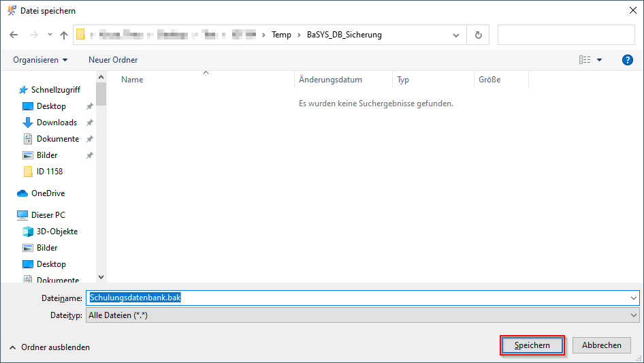The image size is (644, 363).
Task: Click the Speichern button
Action: [x=532, y=346]
